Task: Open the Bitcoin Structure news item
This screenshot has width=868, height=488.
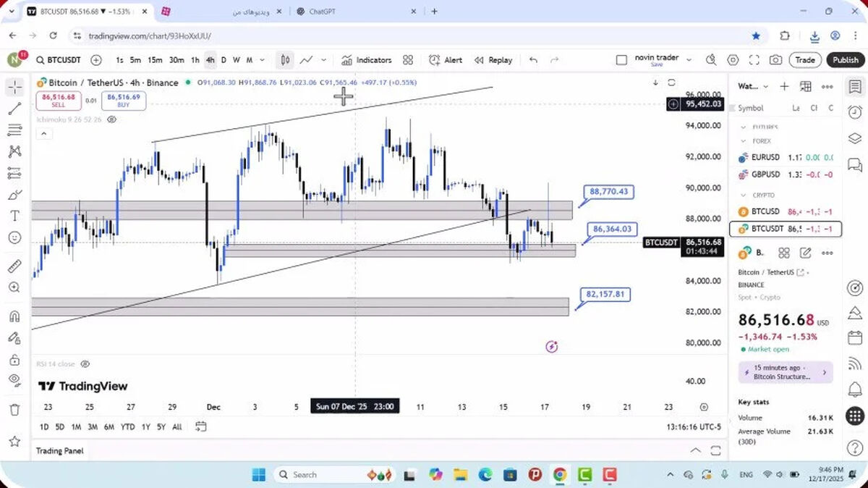Action: [786, 372]
